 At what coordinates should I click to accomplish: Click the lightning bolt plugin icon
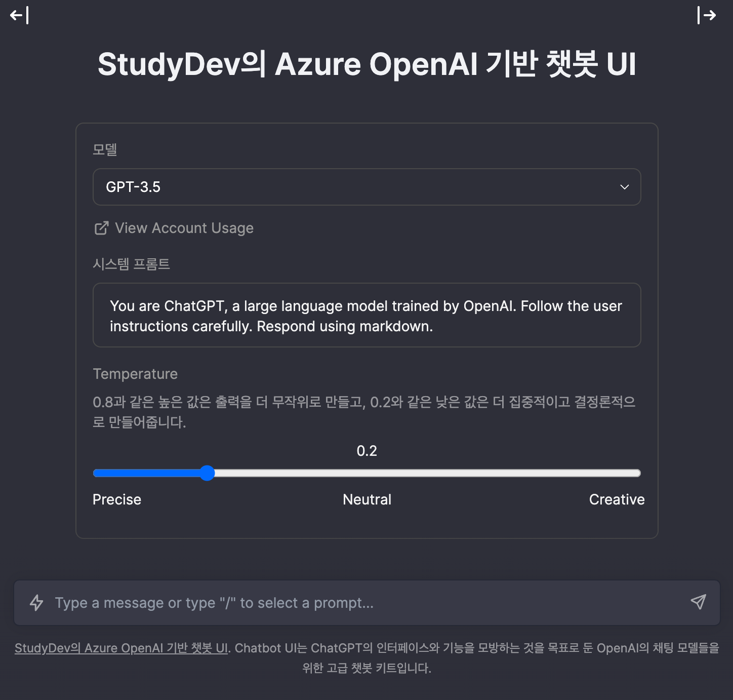[x=36, y=603]
